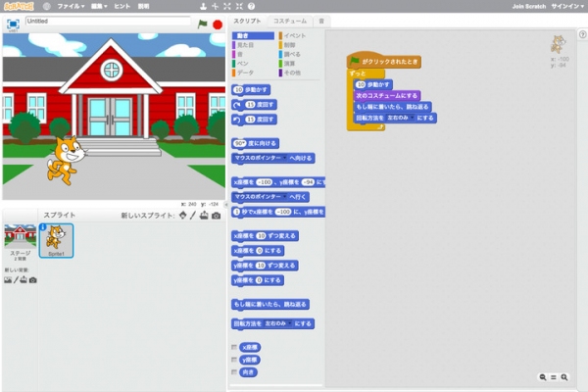Click the Scratch logo
Screen dimensions: 588x392
pos(19,6)
